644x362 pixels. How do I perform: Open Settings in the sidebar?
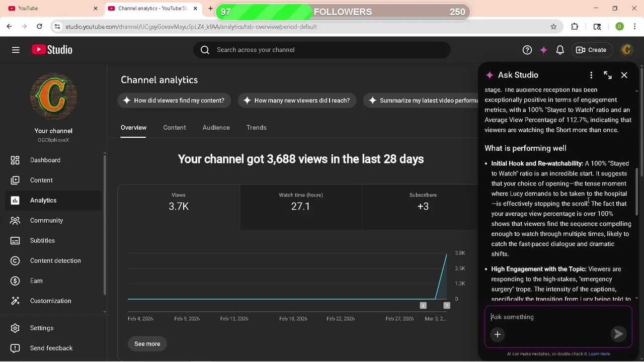(x=53, y=328)
